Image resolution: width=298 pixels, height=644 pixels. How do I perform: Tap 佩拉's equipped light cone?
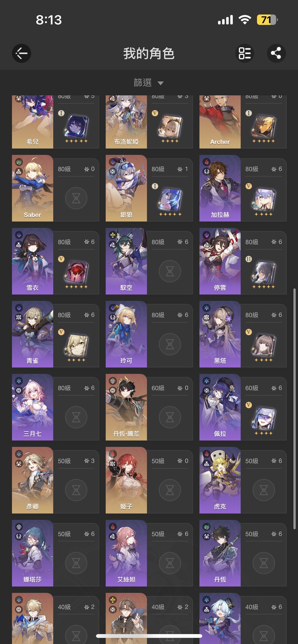tap(264, 419)
